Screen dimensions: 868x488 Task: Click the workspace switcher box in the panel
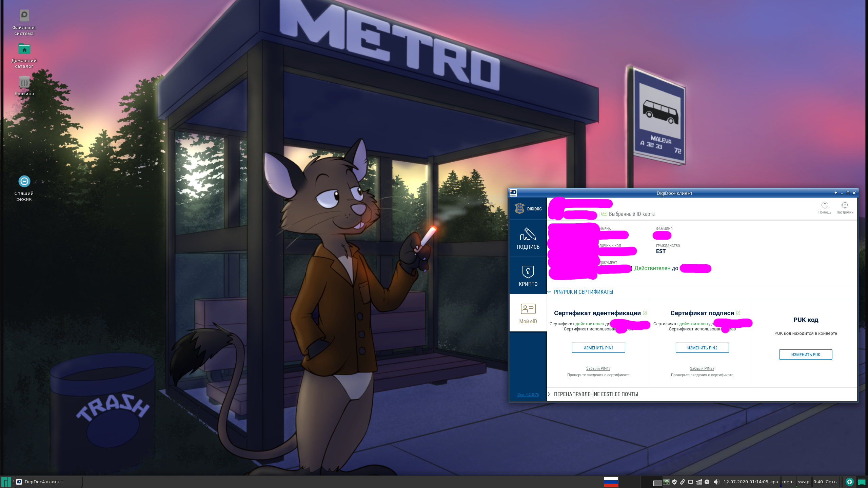(657, 483)
